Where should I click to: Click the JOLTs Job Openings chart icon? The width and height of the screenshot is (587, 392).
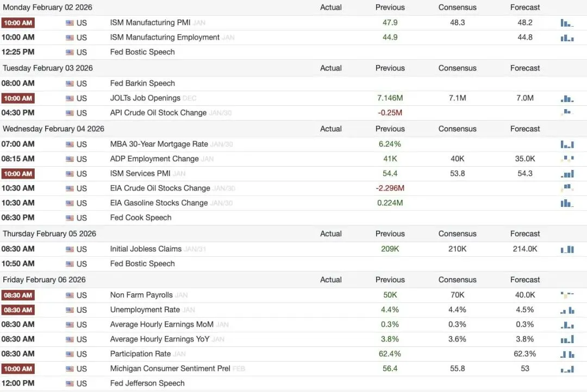coord(567,98)
